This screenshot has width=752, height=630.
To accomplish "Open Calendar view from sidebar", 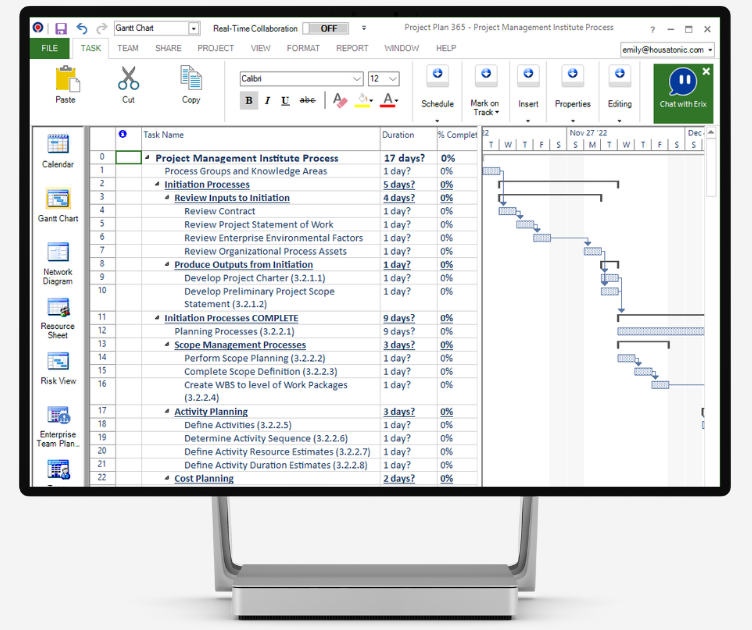I will tap(58, 151).
